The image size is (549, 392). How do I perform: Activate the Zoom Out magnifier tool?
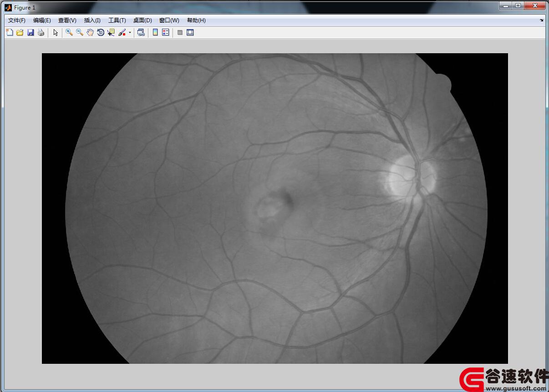point(80,32)
